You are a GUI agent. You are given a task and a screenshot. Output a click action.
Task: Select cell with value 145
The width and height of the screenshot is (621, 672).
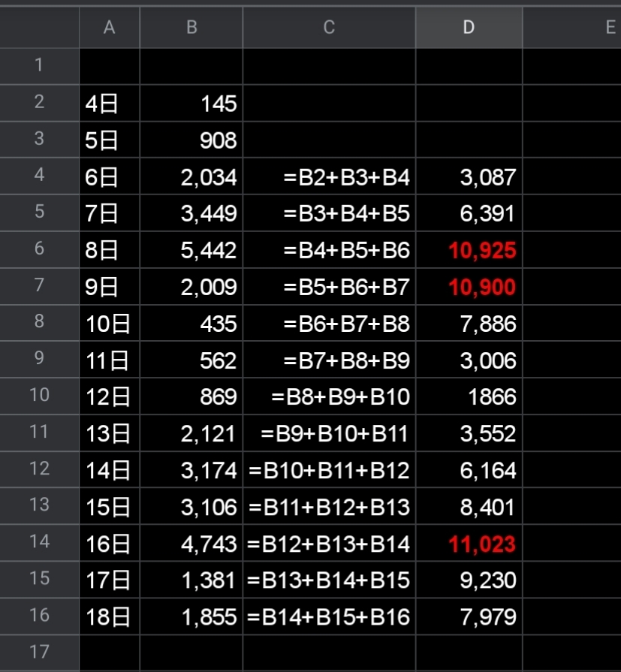tap(191, 104)
